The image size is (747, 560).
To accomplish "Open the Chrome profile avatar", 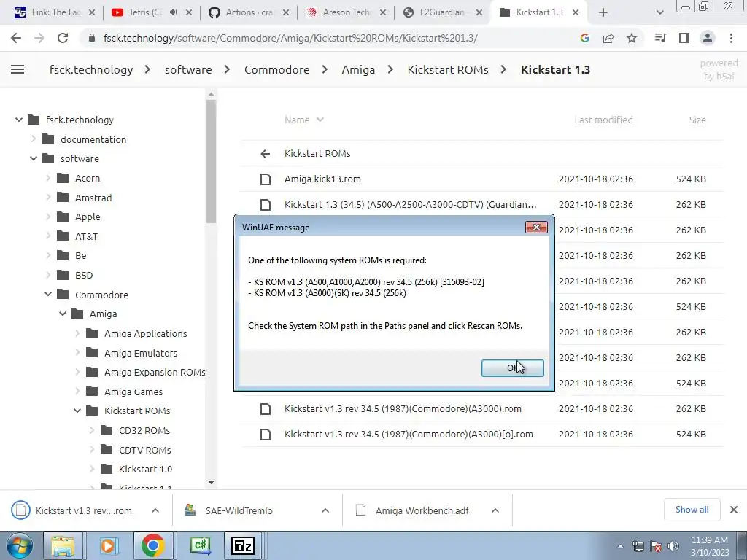I will point(708,38).
